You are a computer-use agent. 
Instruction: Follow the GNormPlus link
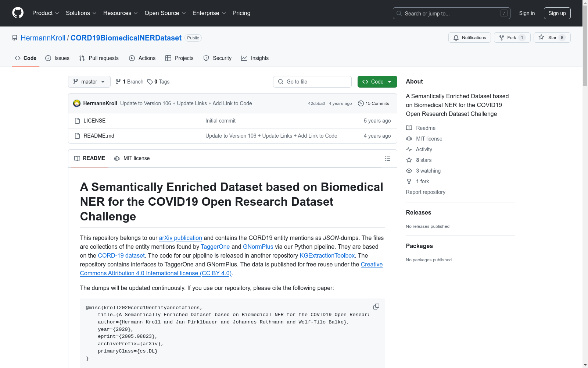point(258,247)
